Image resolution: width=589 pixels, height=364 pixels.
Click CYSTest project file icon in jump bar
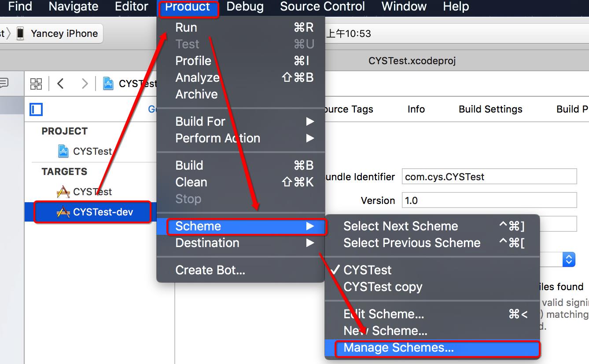(108, 84)
